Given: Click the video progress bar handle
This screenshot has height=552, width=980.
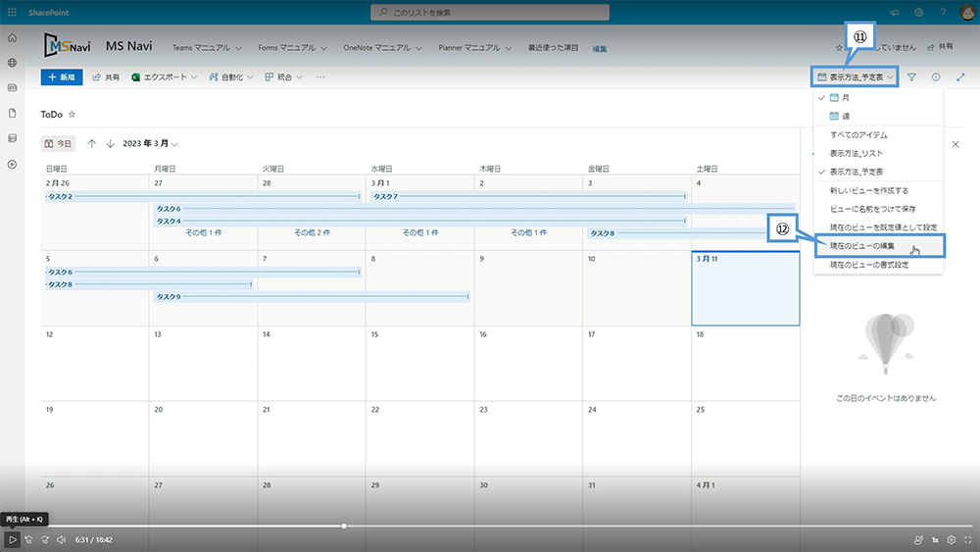Looking at the screenshot, I should point(344,526).
